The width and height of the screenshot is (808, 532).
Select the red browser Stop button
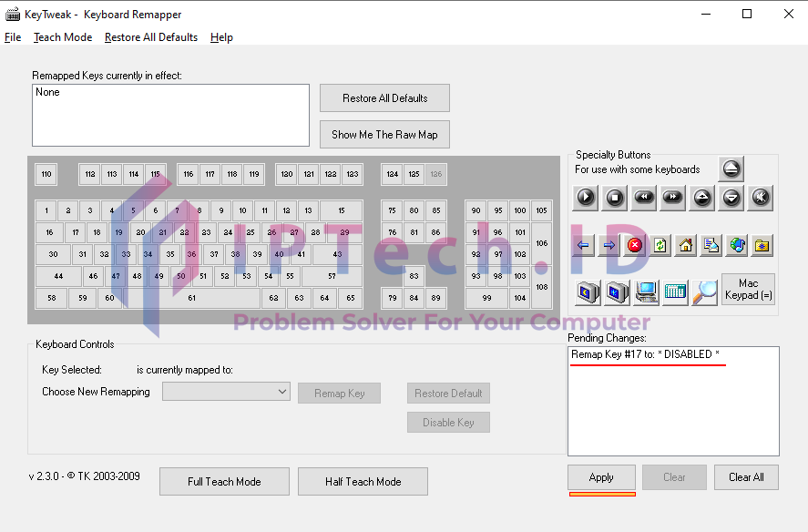pos(635,245)
